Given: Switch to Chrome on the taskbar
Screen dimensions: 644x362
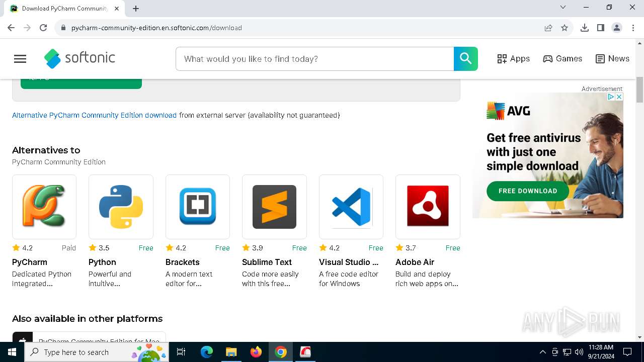Looking at the screenshot, I should (x=281, y=352).
